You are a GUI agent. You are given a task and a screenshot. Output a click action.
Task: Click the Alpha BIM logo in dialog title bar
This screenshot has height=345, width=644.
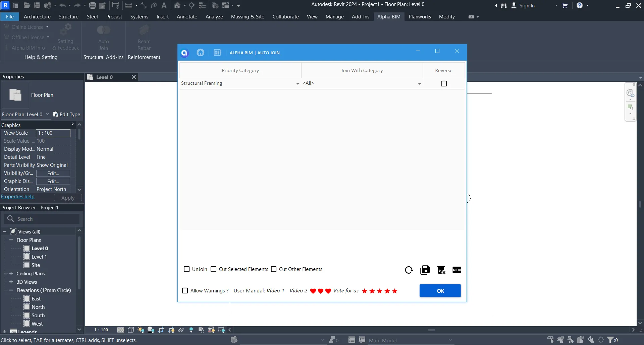[184, 53]
